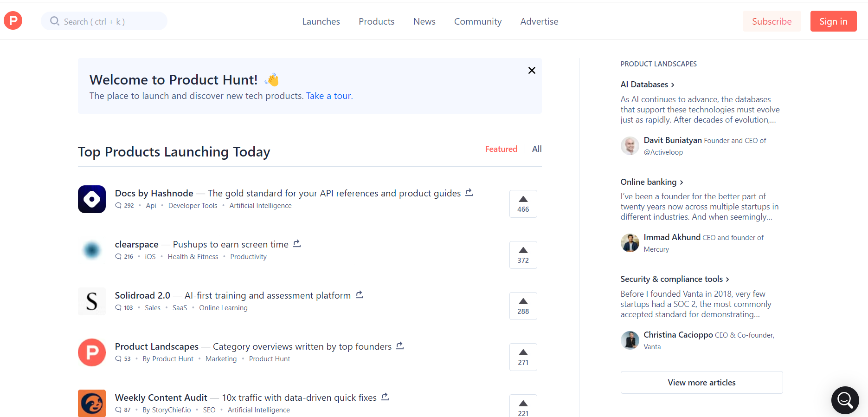Click Davit Buniatyan's avatar
The height and width of the screenshot is (417, 868).
pyautogui.click(x=630, y=146)
